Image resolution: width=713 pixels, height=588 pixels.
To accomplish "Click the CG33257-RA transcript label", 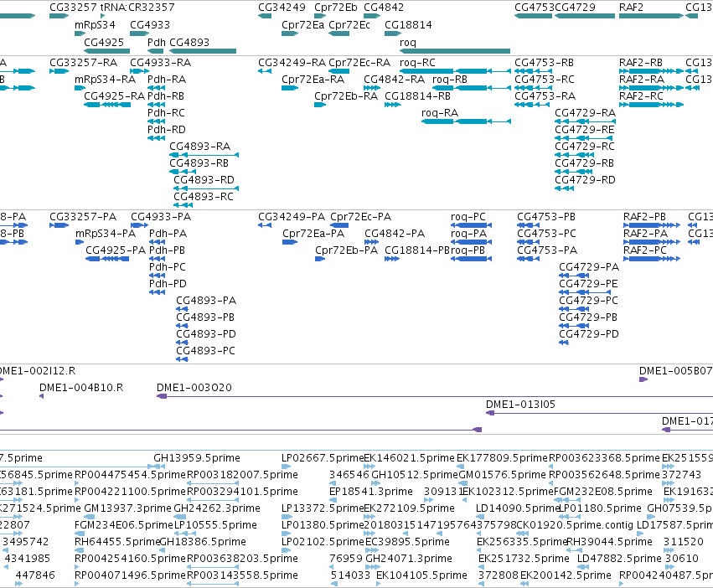I will 83,63.
